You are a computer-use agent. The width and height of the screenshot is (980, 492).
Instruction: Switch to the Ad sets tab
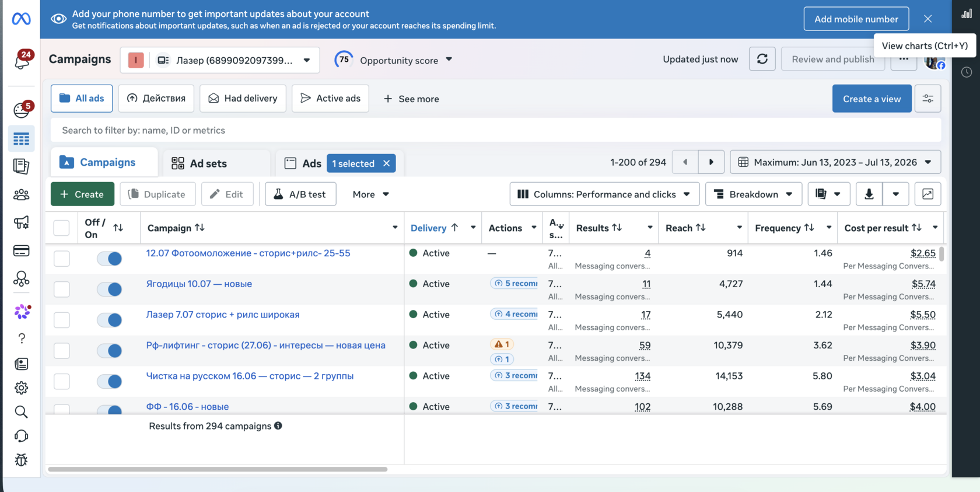click(216, 163)
